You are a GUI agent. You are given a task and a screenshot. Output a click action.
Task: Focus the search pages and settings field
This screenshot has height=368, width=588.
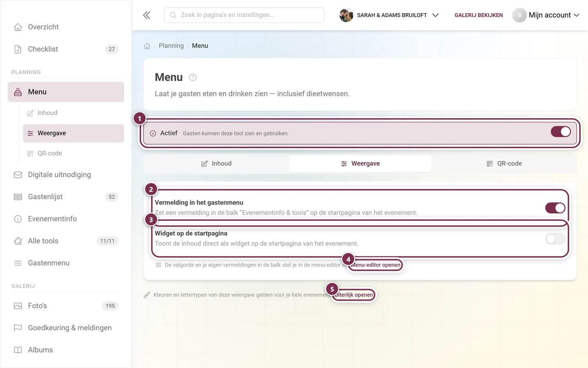tap(244, 15)
